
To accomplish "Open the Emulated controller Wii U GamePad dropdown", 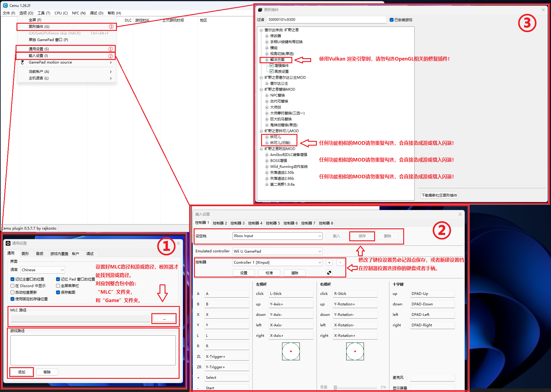I will [278, 251].
